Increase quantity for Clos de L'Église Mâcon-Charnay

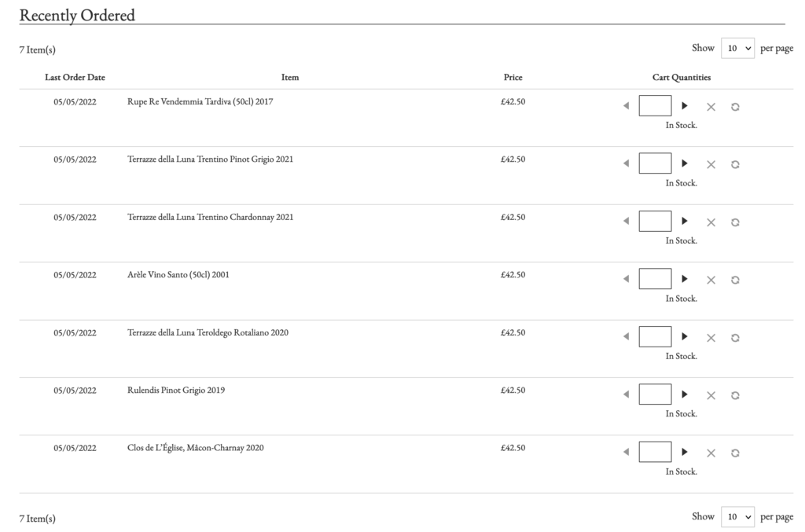tap(684, 452)
